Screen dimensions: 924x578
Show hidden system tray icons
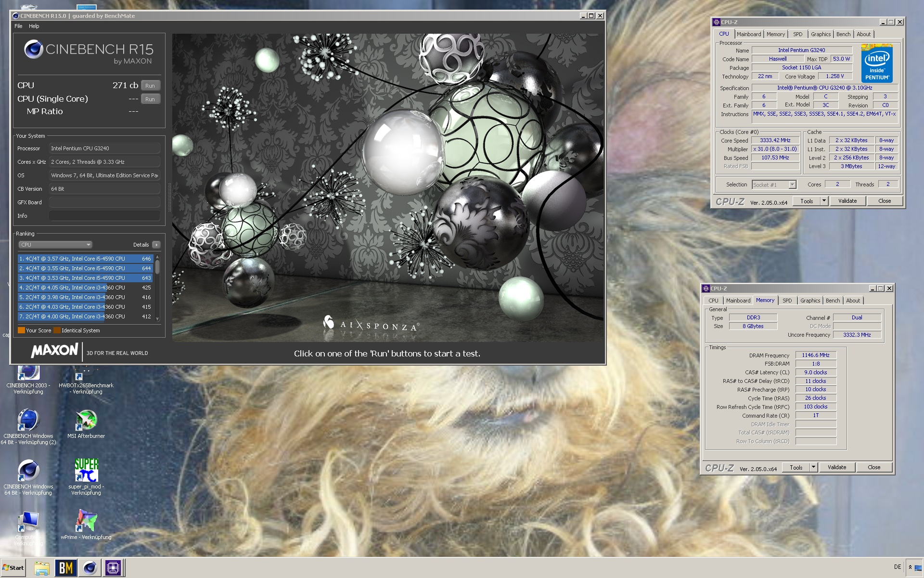click(x=910, y=567)
